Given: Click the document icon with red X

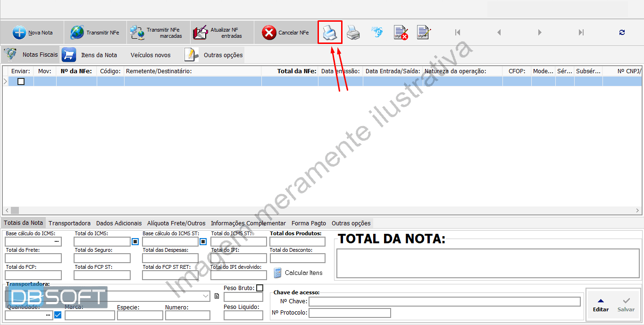Looking at the screenshot, I should pos(400,32).
